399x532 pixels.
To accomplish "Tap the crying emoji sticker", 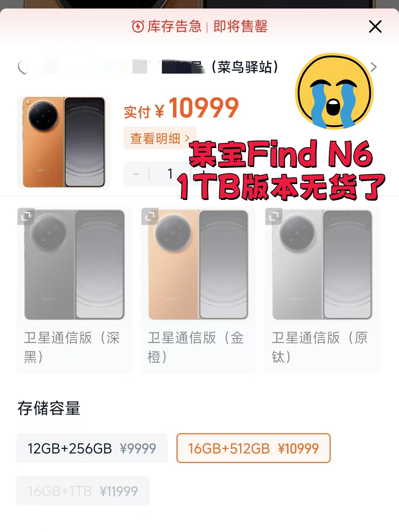I will point(334,91).
